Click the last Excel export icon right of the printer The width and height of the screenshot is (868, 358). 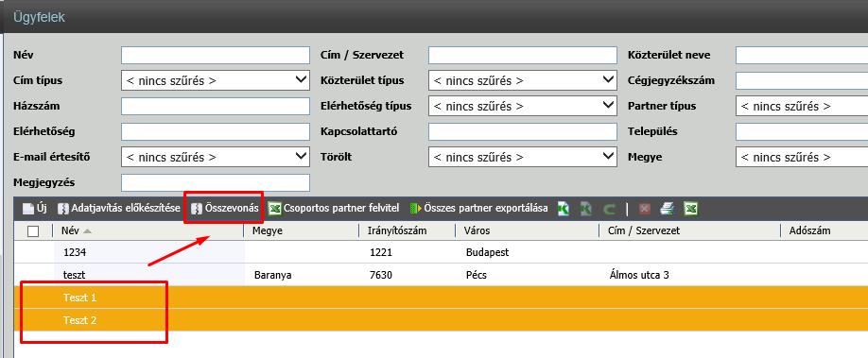690,209
